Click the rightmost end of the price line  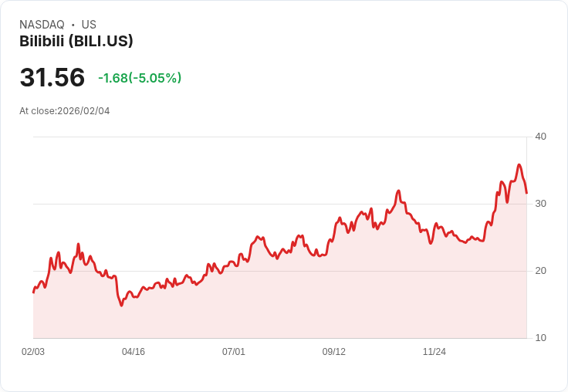[x=526, y=193]
